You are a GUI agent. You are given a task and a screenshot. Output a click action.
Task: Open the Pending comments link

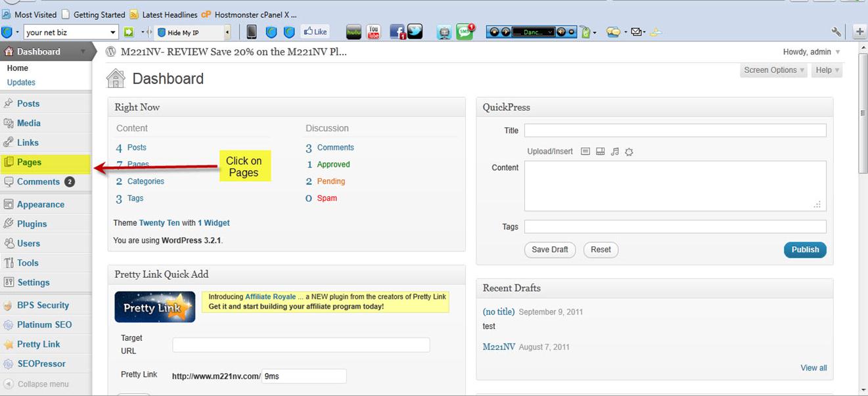tap(331, 181)
